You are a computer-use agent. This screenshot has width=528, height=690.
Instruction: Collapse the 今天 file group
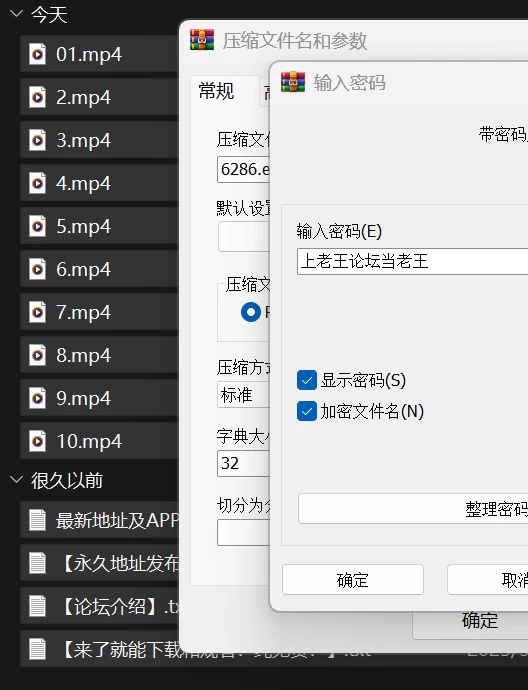tap(16, 14)
